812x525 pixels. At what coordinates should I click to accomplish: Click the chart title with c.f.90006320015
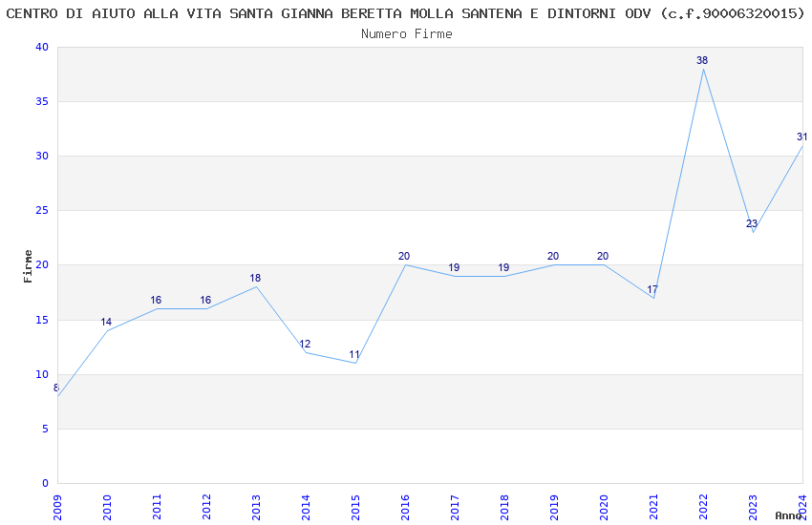click(405, 13)
